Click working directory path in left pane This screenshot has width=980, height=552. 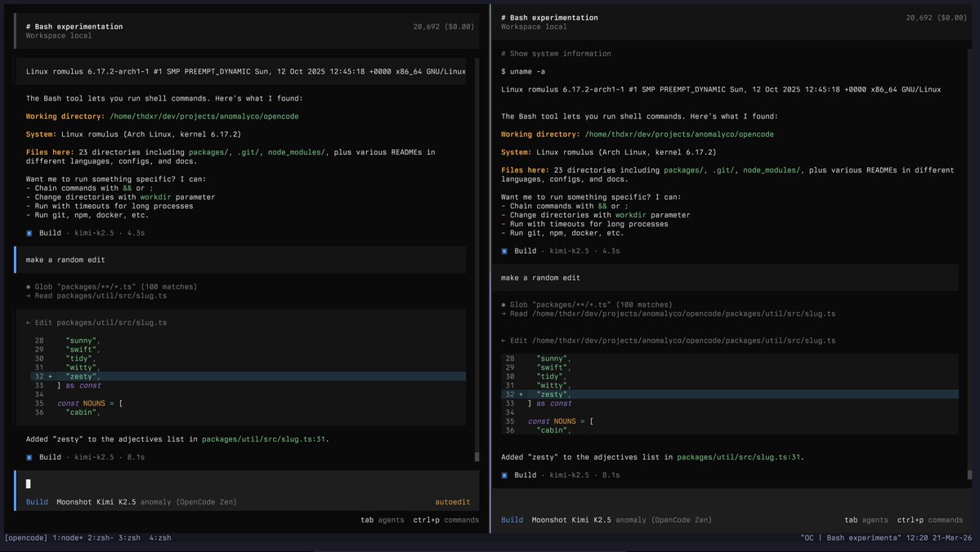pos(204,116)
